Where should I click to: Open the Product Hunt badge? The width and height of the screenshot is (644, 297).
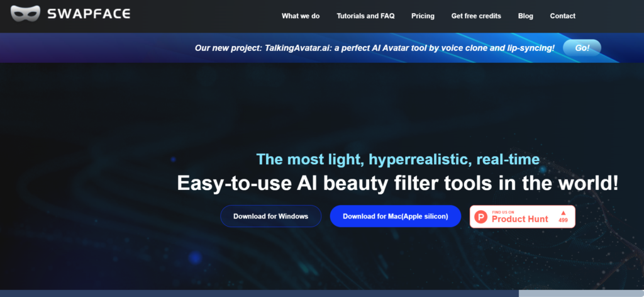pyautogui.click(x=523, y=216)
